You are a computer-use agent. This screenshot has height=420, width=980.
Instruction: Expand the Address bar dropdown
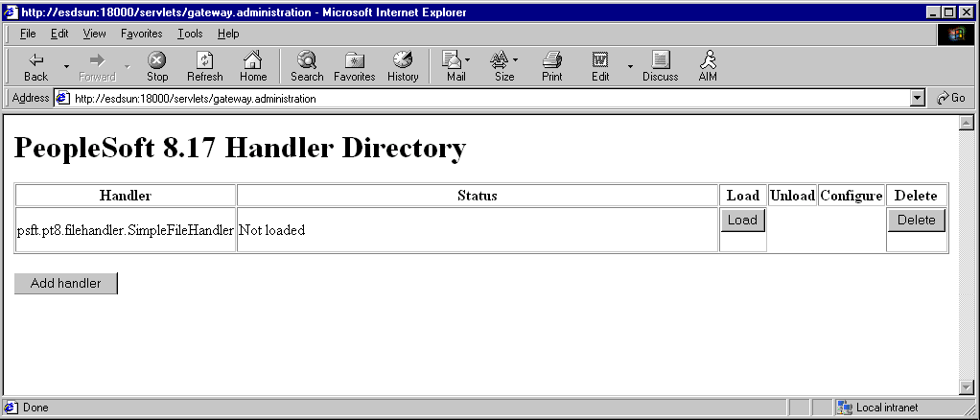918,98
